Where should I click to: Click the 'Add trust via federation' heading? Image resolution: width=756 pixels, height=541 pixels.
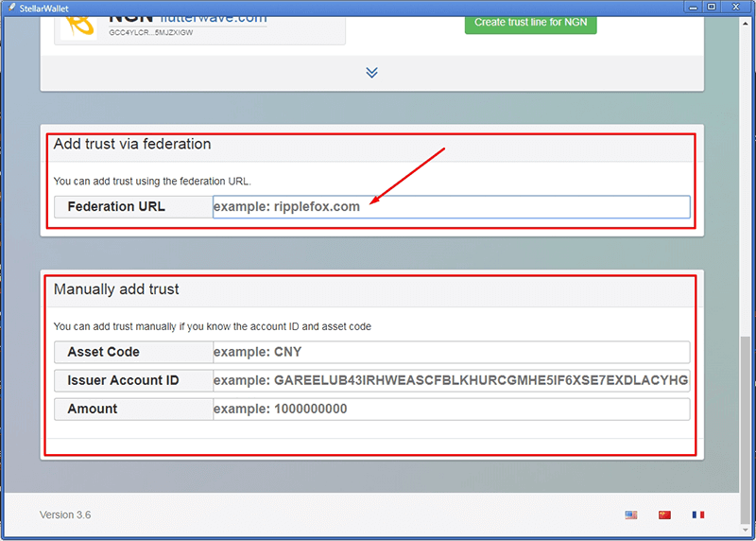[x=132, y=144]
